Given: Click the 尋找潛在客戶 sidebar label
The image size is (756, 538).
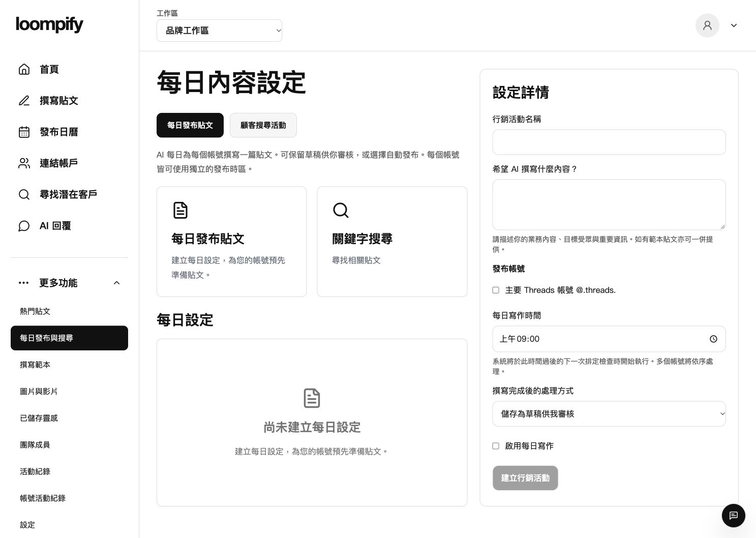Looking at the screenshot, I should tap(68, 195).
